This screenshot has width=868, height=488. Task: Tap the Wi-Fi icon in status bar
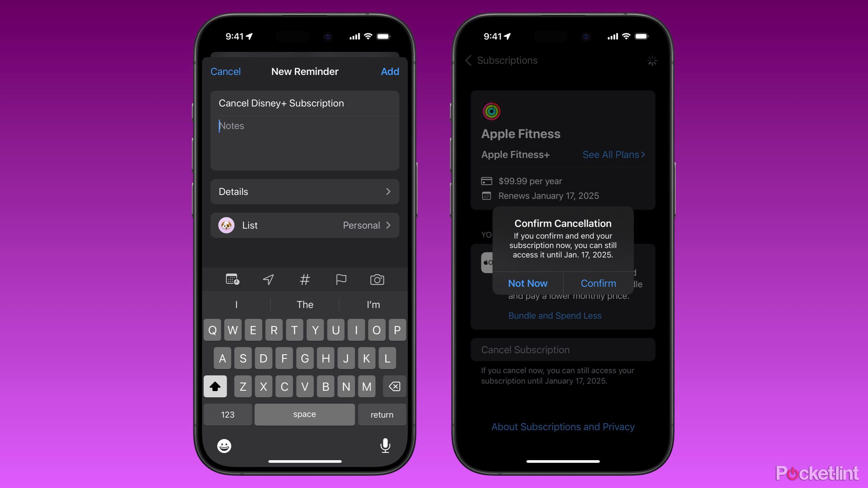tap(370, 36)
